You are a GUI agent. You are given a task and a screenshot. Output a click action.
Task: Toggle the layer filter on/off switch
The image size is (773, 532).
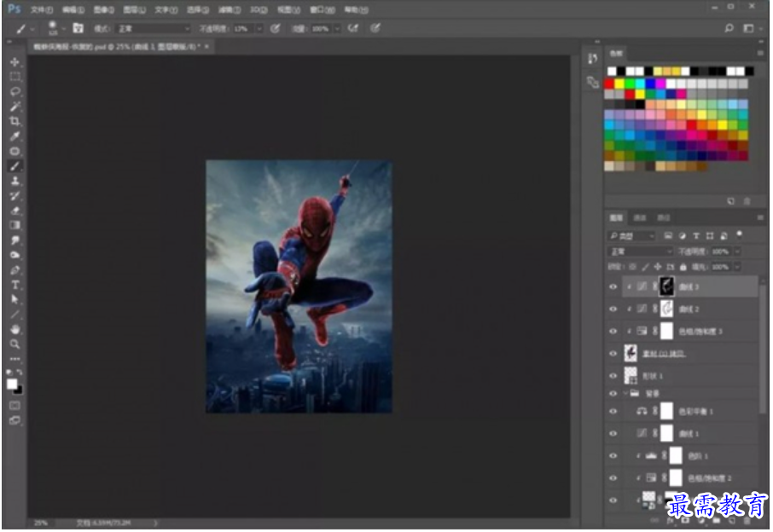click(739, 234)
